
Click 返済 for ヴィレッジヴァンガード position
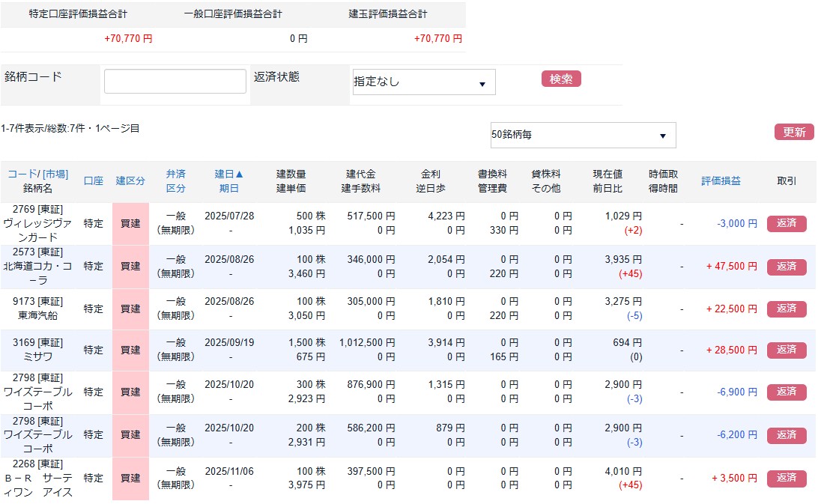[x=787, y=222]
